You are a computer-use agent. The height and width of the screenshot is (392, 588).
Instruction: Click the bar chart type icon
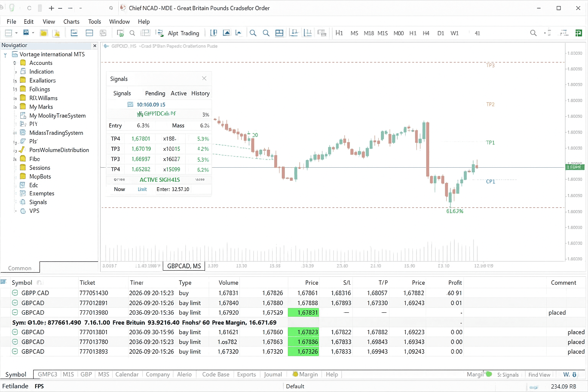click(214, 33)
